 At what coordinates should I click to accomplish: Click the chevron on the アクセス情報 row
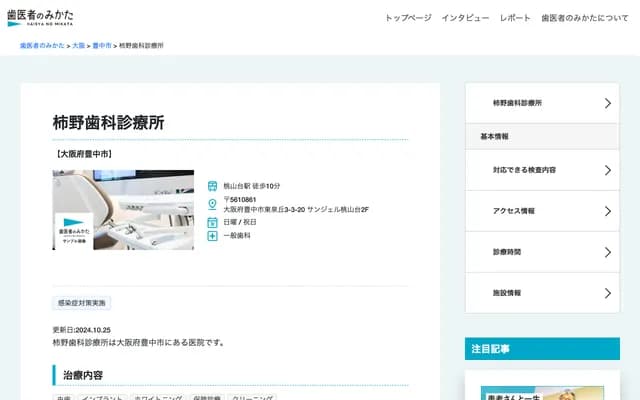pyautogui.click(x=608, y=211)
